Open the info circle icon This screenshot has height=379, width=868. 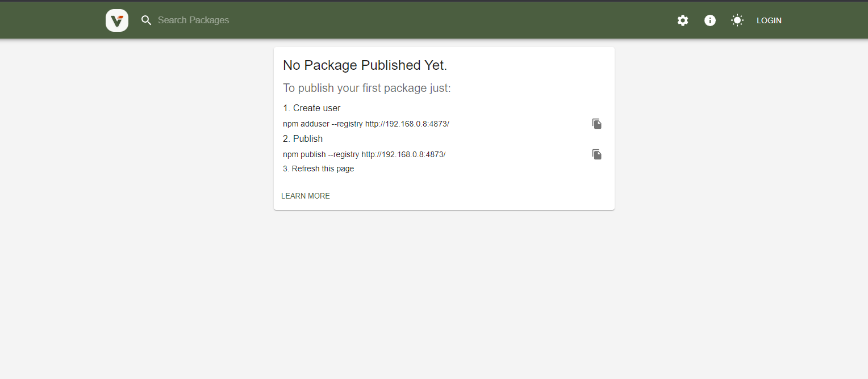click(710, 20)
